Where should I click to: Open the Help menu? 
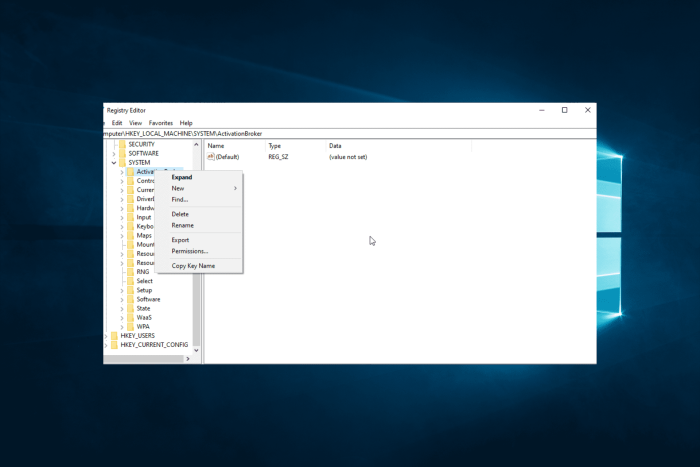click(186, 123)
